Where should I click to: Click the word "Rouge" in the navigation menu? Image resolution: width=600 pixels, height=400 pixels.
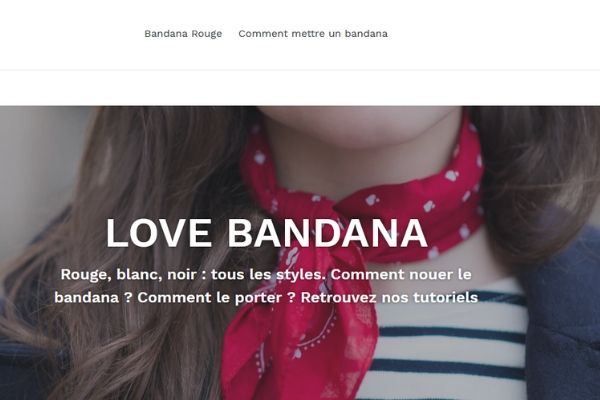pos(207,34)
